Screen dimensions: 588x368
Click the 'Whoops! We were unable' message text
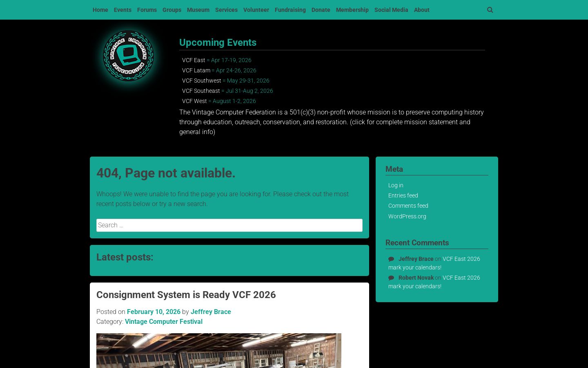pyautogui.click(x=223, y=199)
